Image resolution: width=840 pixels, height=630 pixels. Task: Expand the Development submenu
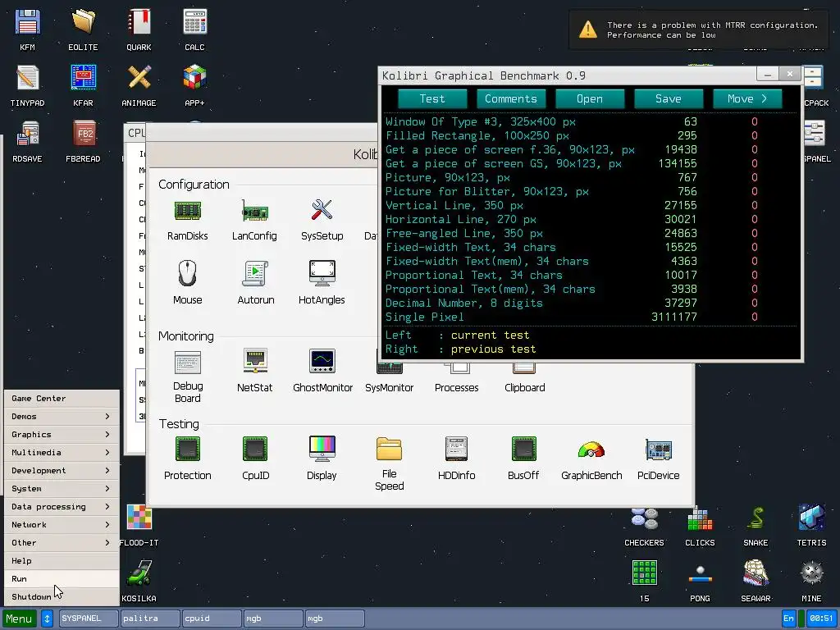pos(62,470)
